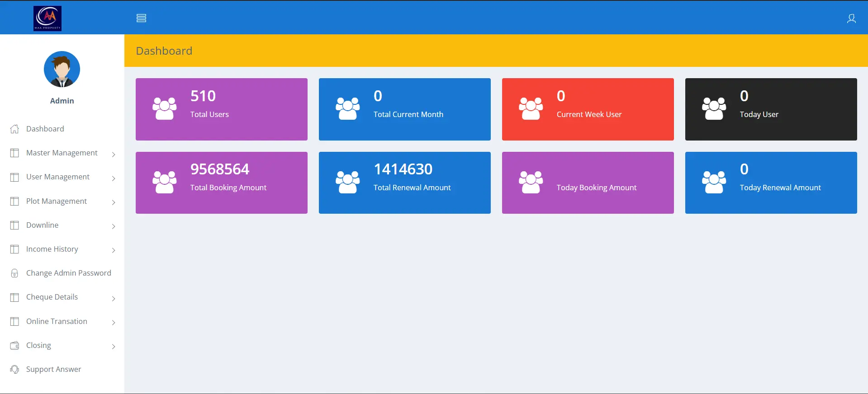Viewport: 868px width, 394px height.
Task: Open the Closing menu label
Action: click(x=38, y=346)
